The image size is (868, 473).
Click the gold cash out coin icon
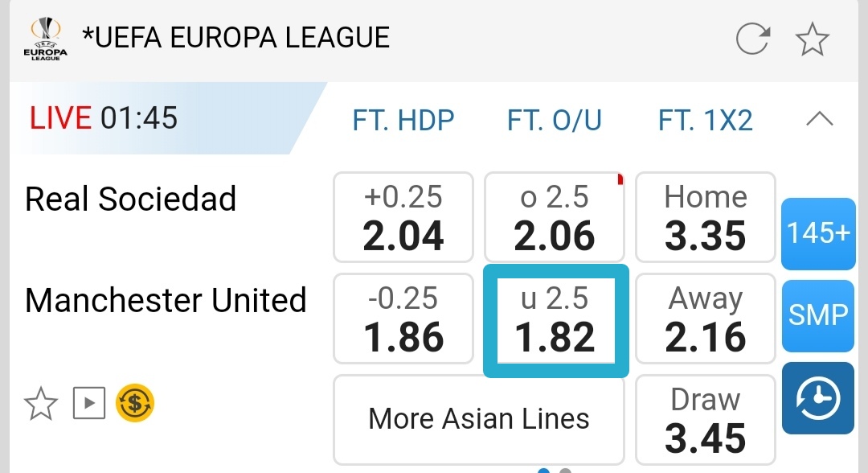[x=135, y=403]
